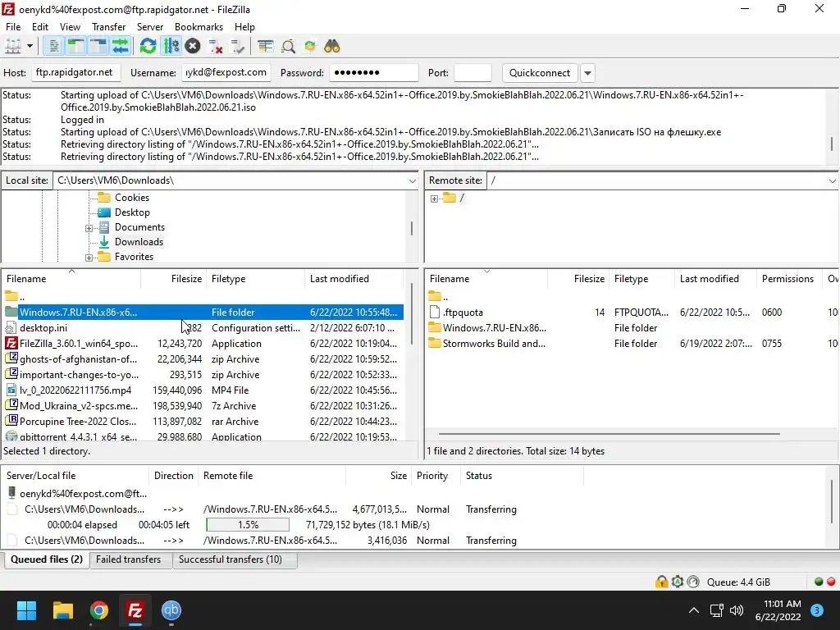Open the View menu

tap(70, 27)
